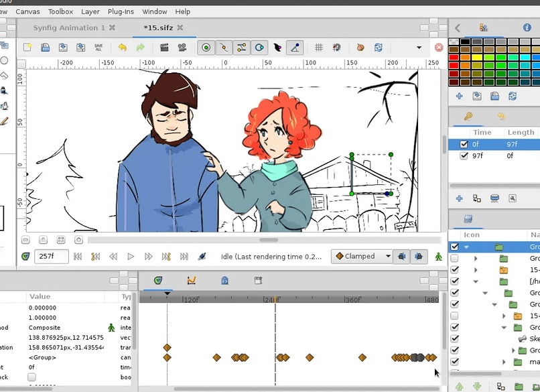Pick the yellow palette swatch
Image resolution: width=540 pixels, height=392 pixels.
(477, 58)
